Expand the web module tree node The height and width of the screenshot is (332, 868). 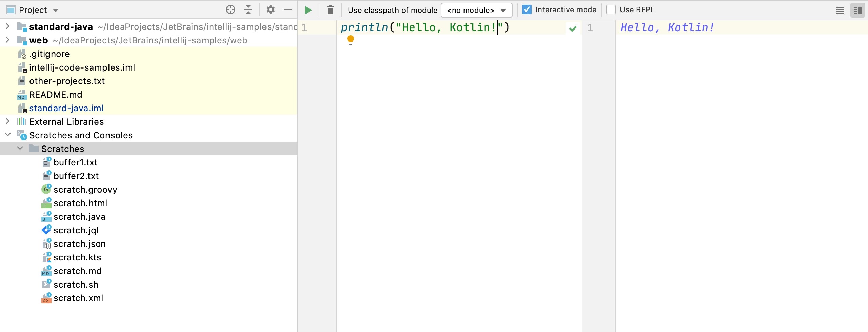[7, 40]
